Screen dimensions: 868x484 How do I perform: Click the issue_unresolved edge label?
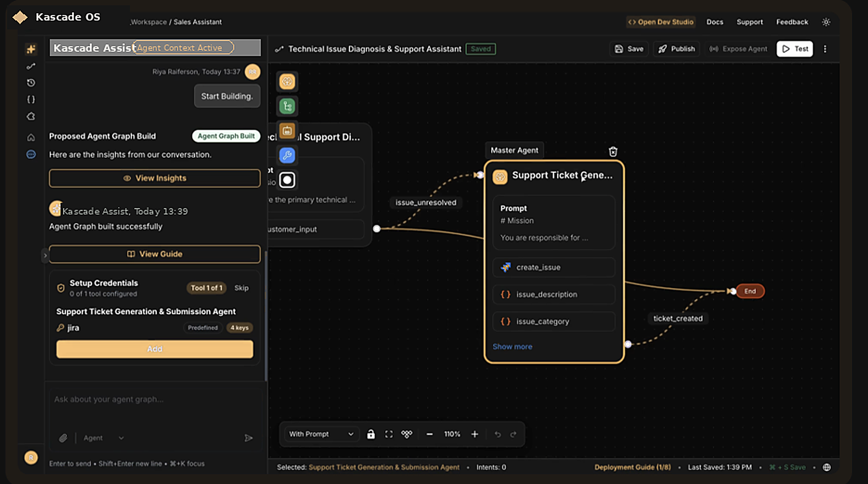(426, 203)
